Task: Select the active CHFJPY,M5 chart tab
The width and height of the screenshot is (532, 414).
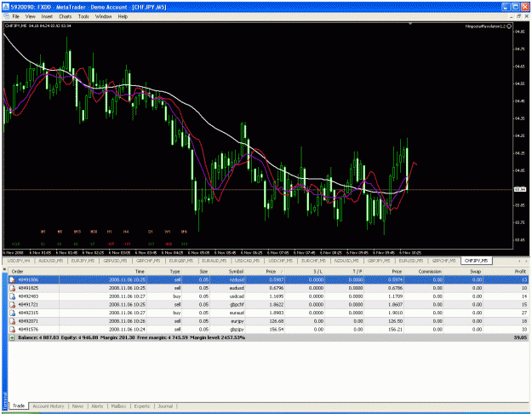Action: coord(477,261)
